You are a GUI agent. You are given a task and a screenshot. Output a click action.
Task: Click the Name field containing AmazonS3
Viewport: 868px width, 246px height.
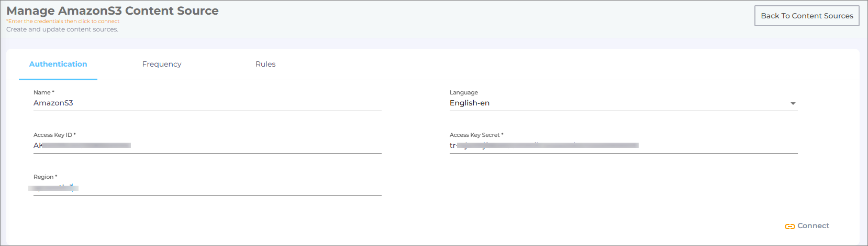207,103
